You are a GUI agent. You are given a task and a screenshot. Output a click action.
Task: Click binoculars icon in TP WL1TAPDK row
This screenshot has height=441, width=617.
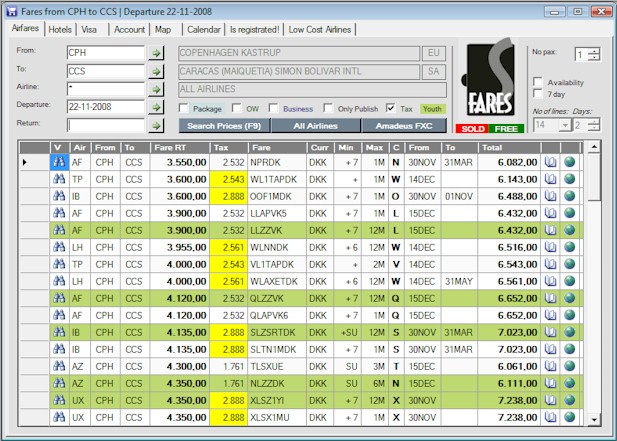coord(59,179)
